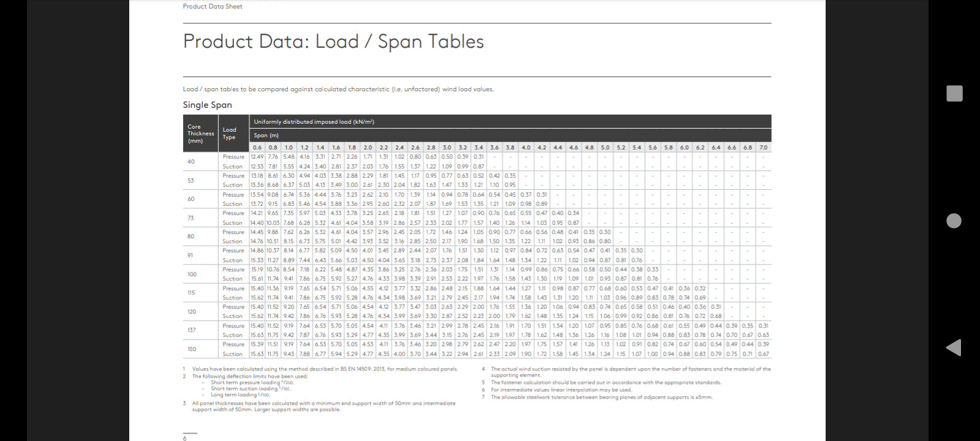Select the 'Product Data Sheet' header text
980x441 pixels.
coord(213,6)
